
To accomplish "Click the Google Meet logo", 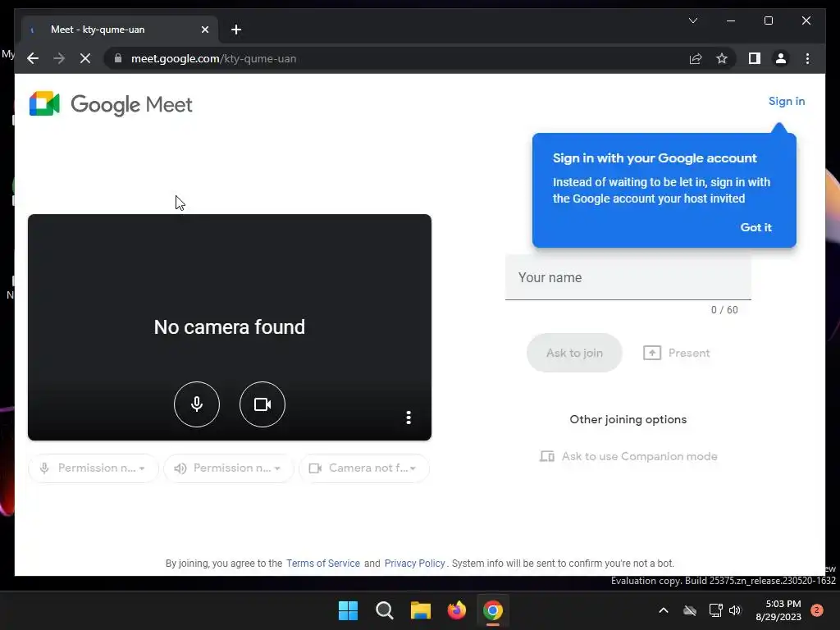I will [x=111, y=104].
